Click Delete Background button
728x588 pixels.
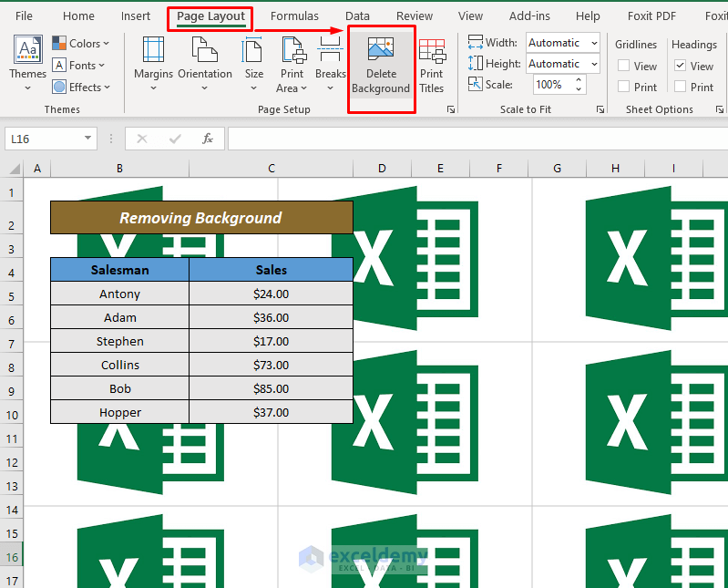coord(381,66)
